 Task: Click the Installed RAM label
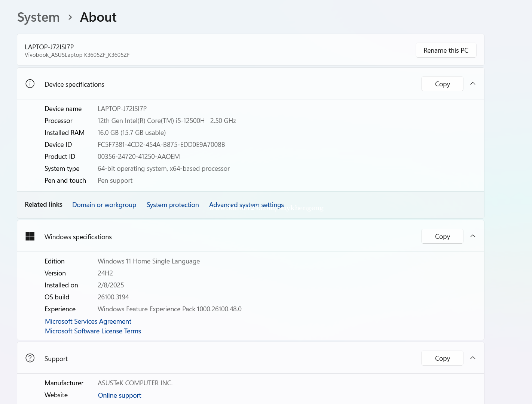tap(64, 133)
